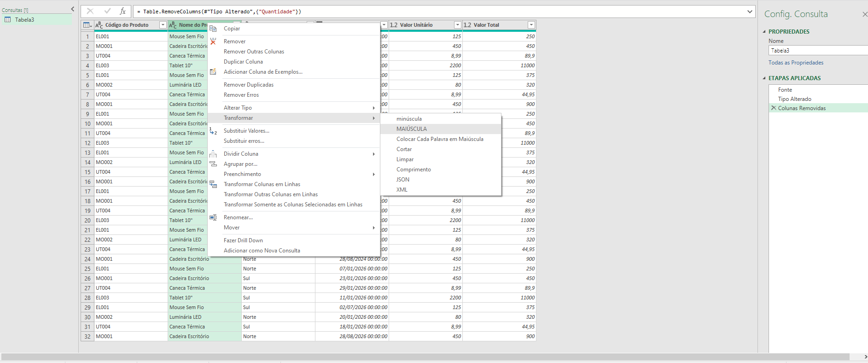Click the horizontal scrollbar at the bottom
The height and width of the screenshot is (363, 868).
pyautogui.click(x=425, y=357)
